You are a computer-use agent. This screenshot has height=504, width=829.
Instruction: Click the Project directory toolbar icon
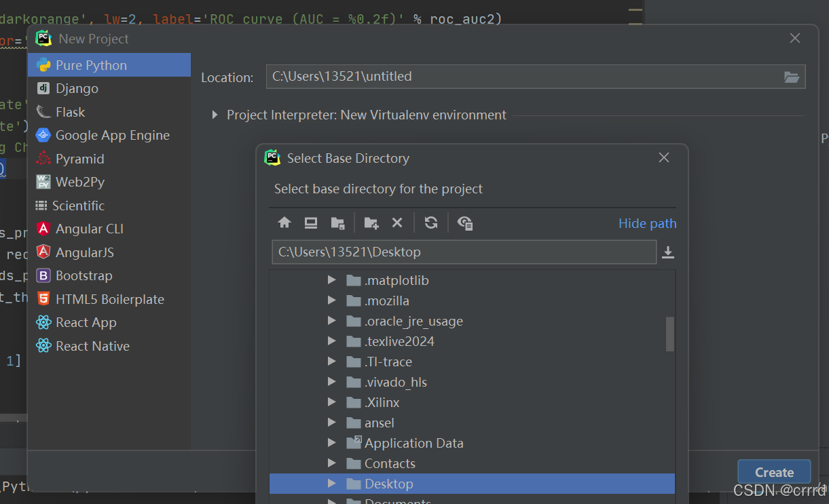pyautogui.click(x=337, y=222)
